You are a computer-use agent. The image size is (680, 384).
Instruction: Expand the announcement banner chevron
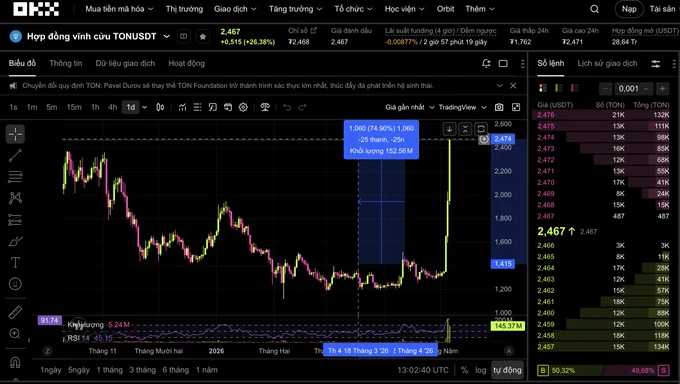pos(499,85)
